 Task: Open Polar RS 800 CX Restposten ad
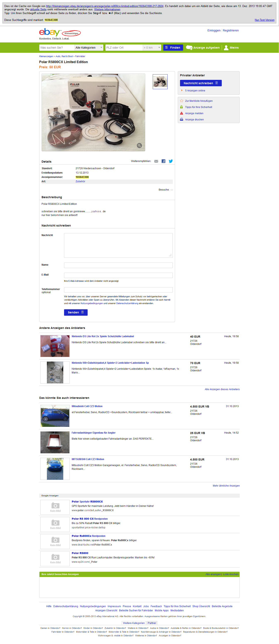[90, 519]
